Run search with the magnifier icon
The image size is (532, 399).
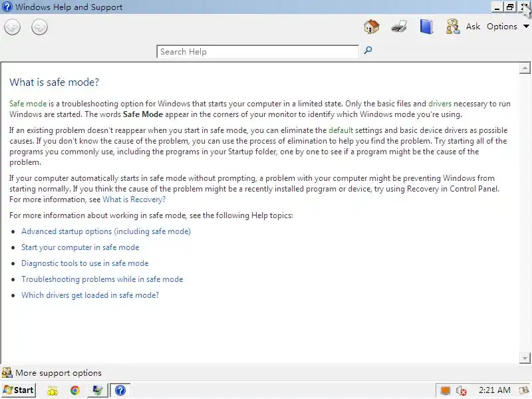point(368,51)
